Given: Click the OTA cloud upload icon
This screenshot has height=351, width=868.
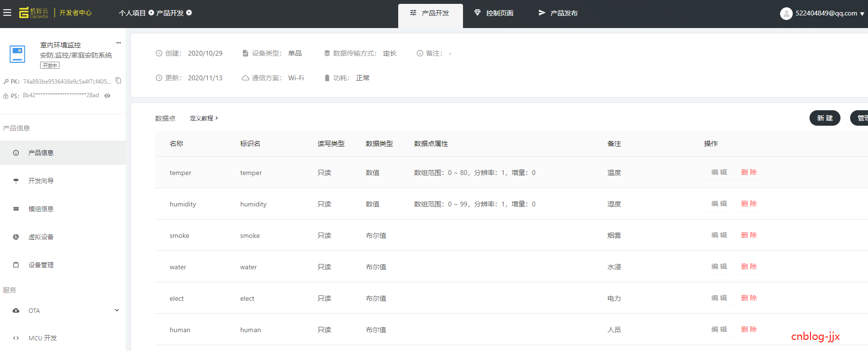Looking at the screenshot, I should pos(16,310).
